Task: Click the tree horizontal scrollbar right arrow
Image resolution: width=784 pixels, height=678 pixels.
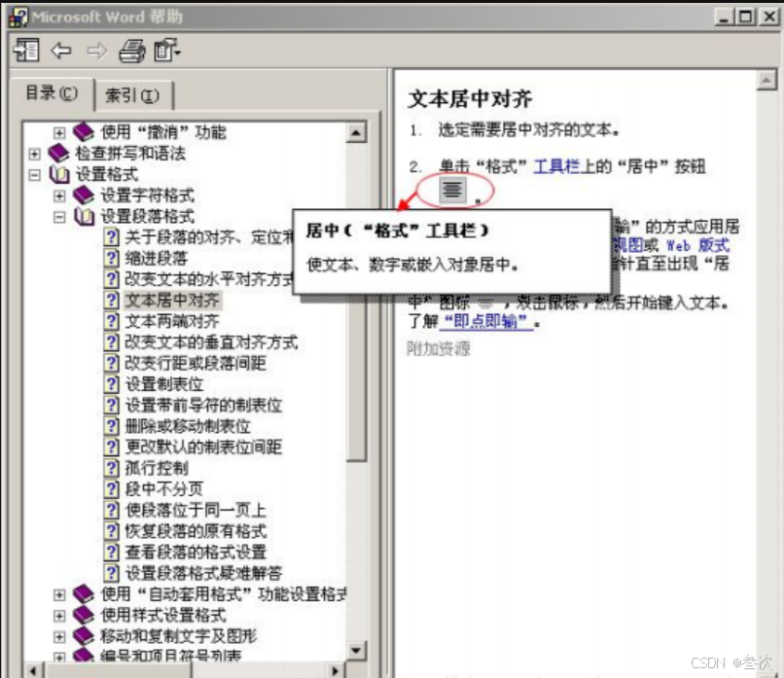Action: 335,670
